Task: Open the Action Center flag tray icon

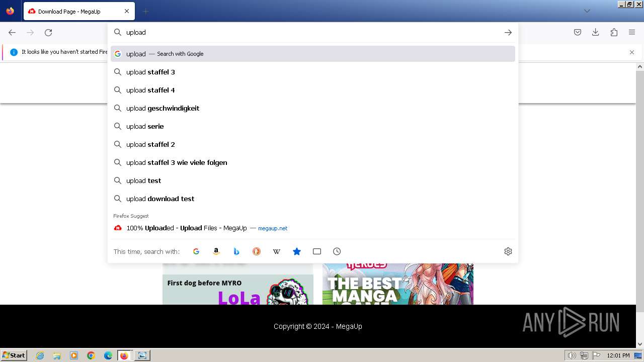Action: click(596, 355)
